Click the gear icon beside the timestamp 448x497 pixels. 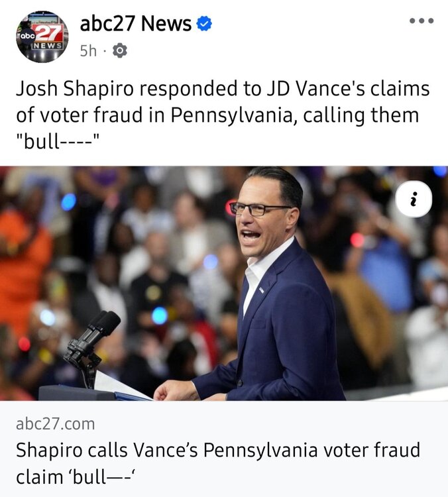coord(120,50)
